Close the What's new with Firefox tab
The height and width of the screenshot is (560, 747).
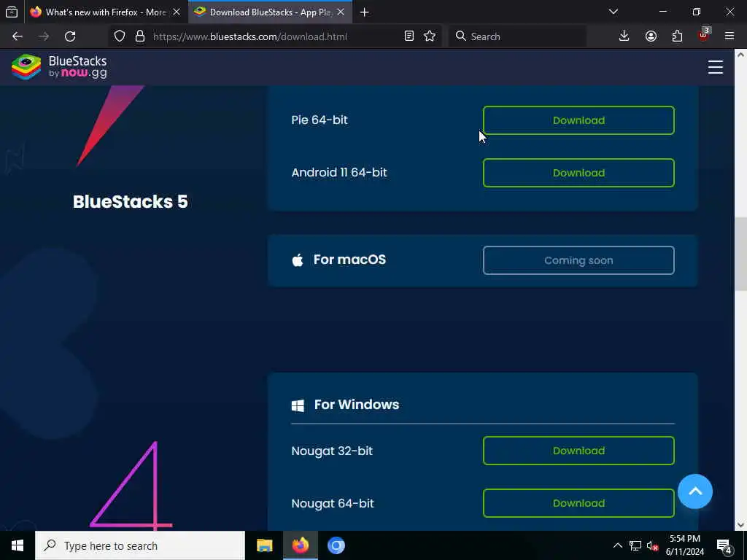click(177, 12)
